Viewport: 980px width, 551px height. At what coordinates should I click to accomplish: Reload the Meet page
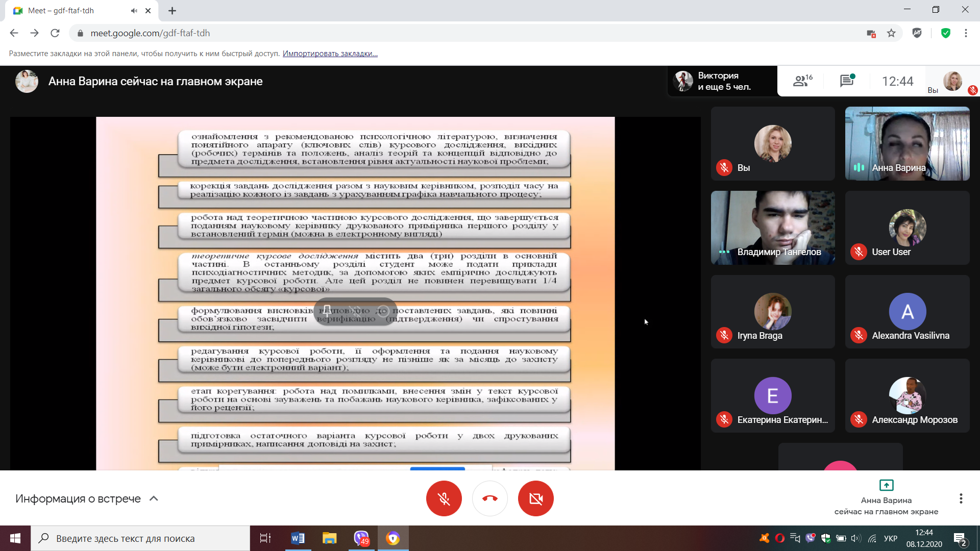(55, 33)
